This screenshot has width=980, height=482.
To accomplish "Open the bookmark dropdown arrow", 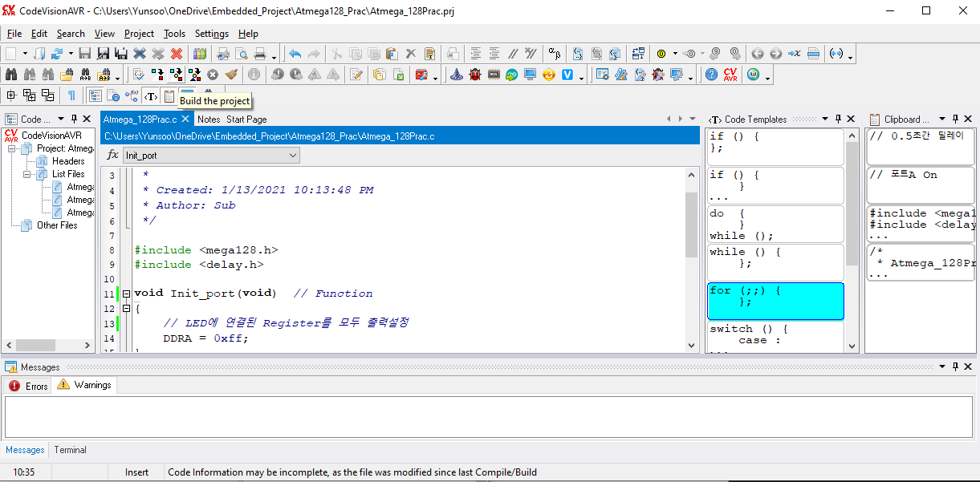I will (x=675, y=54).
